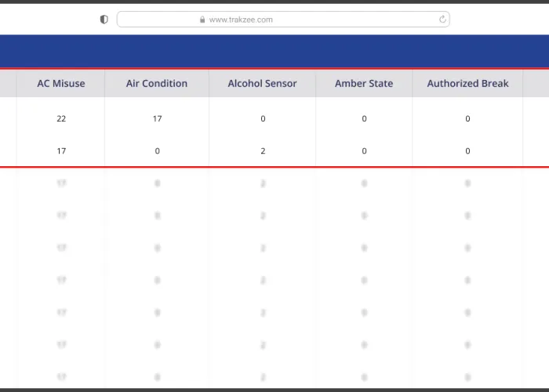
Task: Click the blue banner above the table
Action: tap(274, 52)
